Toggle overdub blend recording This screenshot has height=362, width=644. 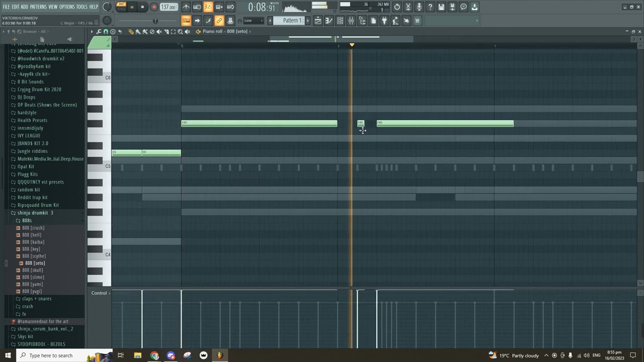tap(219, 7)
